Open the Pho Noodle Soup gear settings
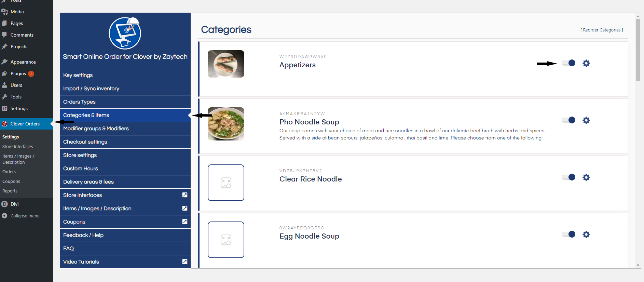Image resolution: width=644 pixels, height=282 pixels. coord(586,120)
